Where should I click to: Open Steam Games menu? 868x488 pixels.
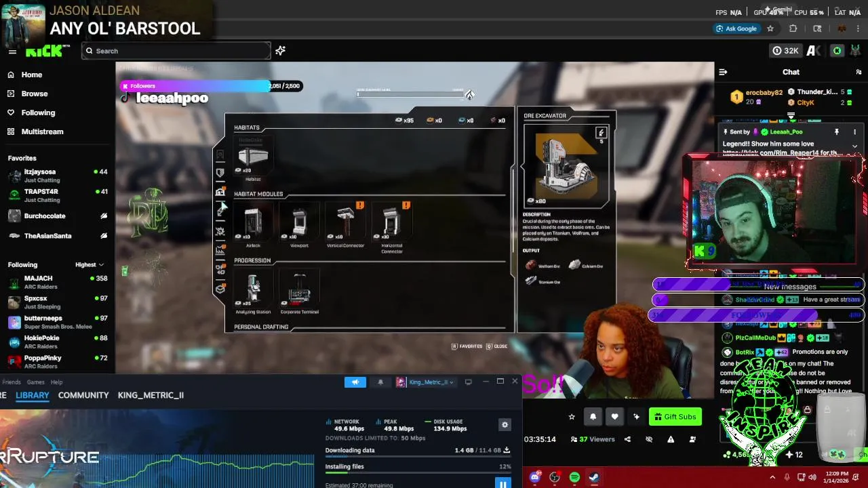pos(36,382)
